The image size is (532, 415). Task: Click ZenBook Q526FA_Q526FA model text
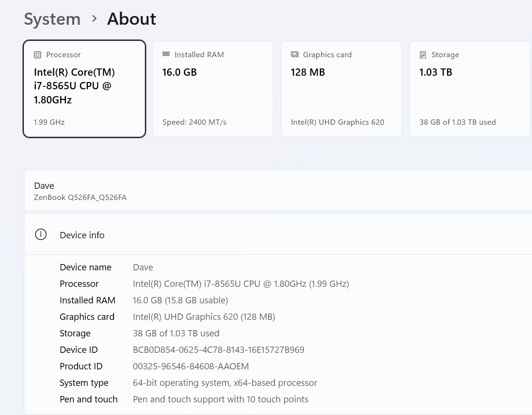coord(80,198)
